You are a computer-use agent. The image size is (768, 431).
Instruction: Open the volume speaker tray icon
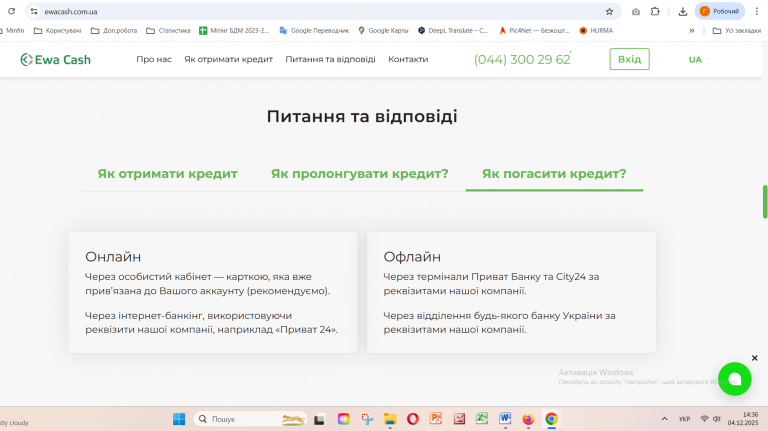point(717,419)
